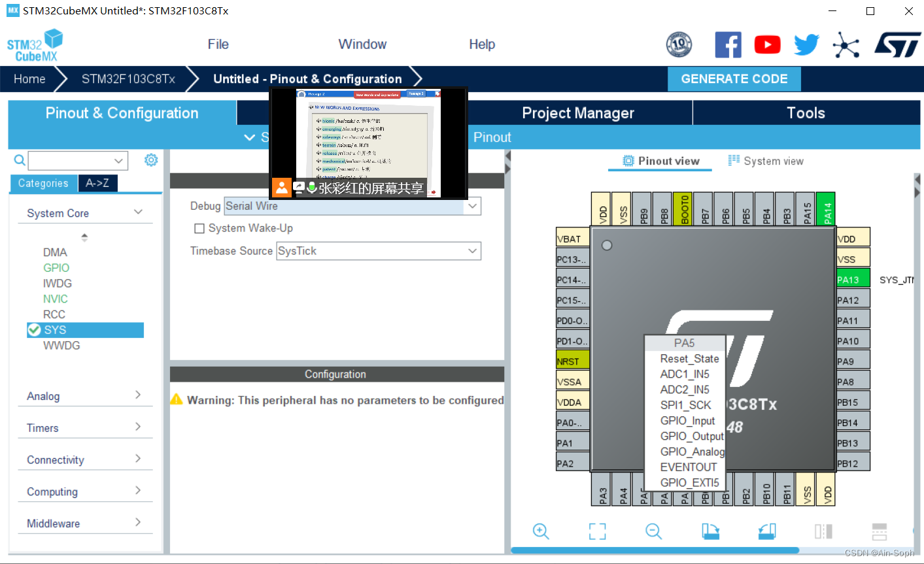Click the MX window title icon
This screenshot has height=564, width=924.
coord(13,10)
